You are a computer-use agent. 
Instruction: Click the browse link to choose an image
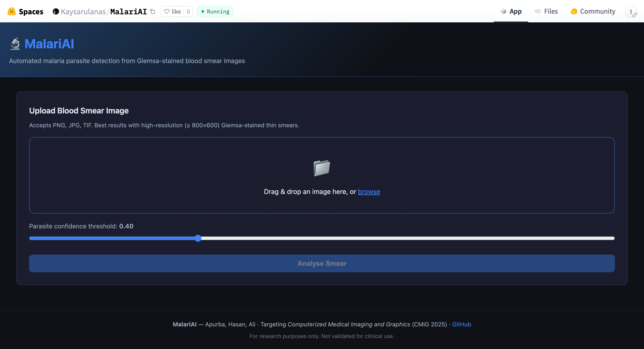[x=369, y=192]
